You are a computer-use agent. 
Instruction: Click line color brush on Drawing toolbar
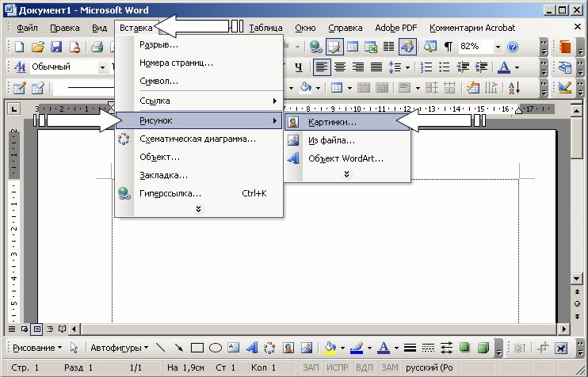[357, 348]
